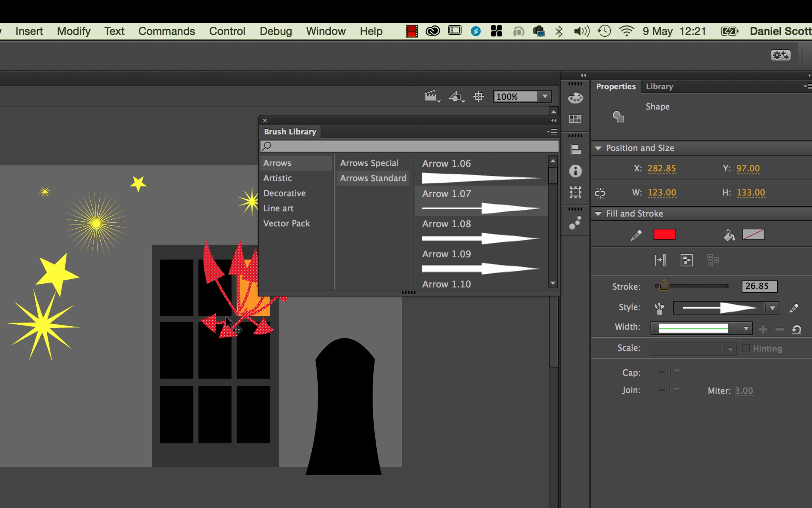Open the zoom level dropdown

545,97
